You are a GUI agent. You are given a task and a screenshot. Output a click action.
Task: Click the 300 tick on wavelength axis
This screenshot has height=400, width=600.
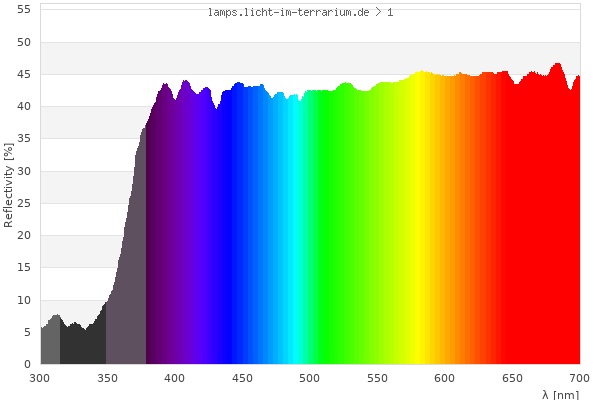coord(40,378)
